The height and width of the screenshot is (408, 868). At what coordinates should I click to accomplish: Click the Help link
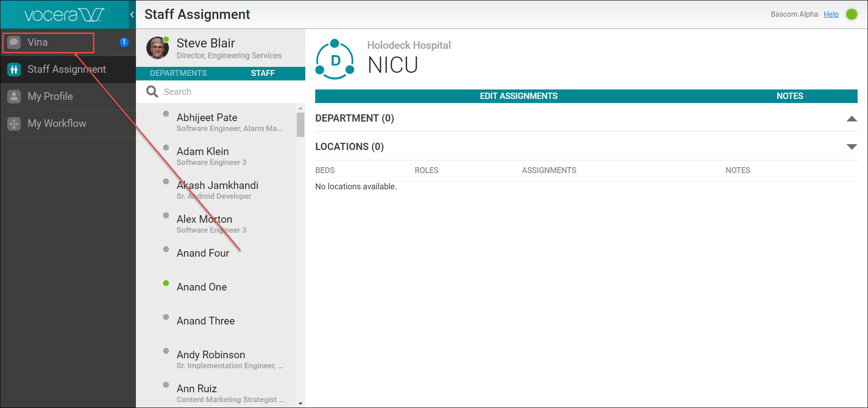tap(831, 14)
